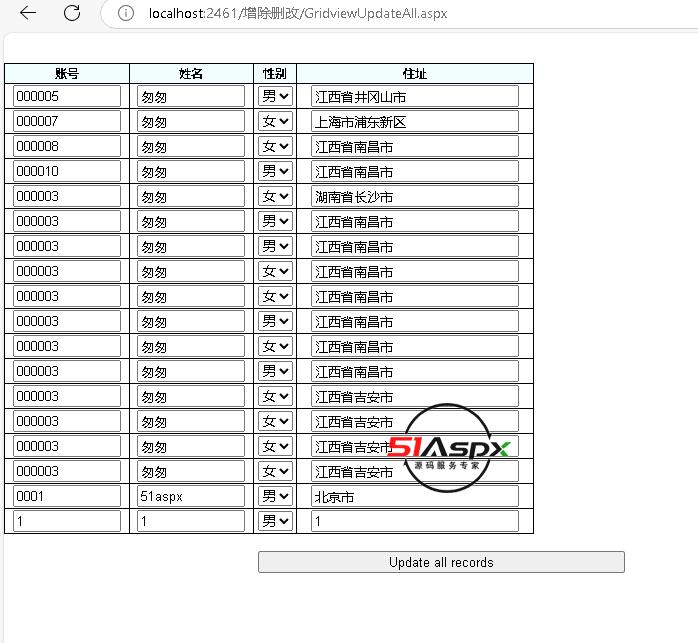Edit the name field in row 000010
The width and height of the screenshot is (698, 643).
tap(191, 171)
